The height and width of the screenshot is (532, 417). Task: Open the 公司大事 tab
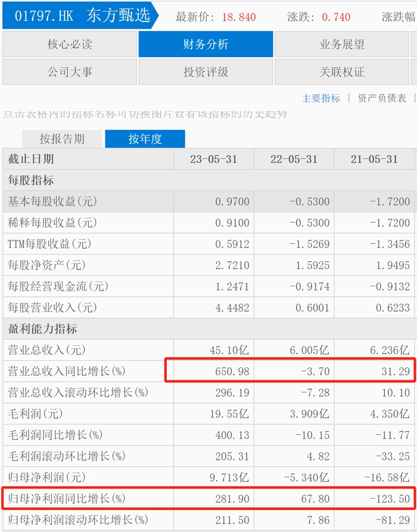pyautogui.click(x=70, y=72)
